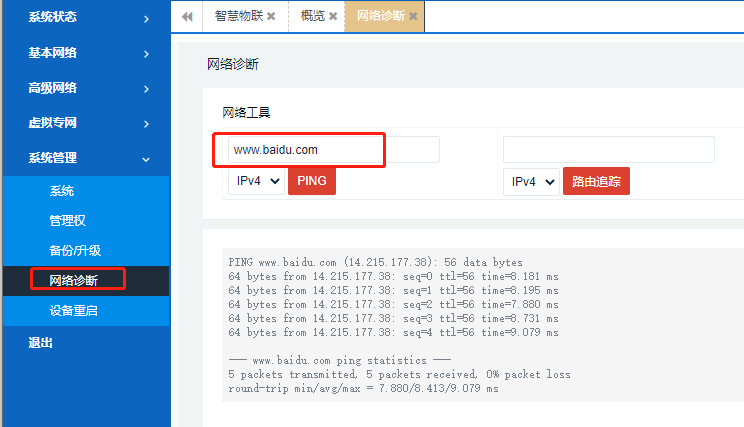Click the 路由追踪 traceroute button
This screenshot has width=744, height=427.
596,182
